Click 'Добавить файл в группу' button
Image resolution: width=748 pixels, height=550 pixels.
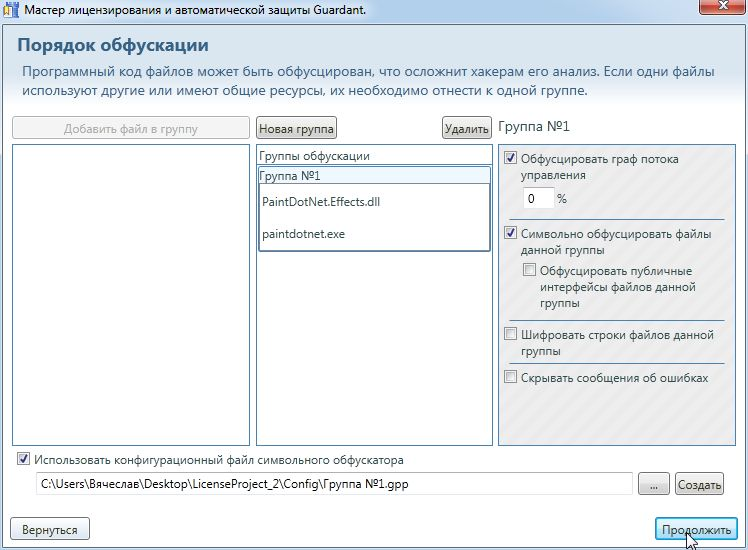[x=130, y=128]
